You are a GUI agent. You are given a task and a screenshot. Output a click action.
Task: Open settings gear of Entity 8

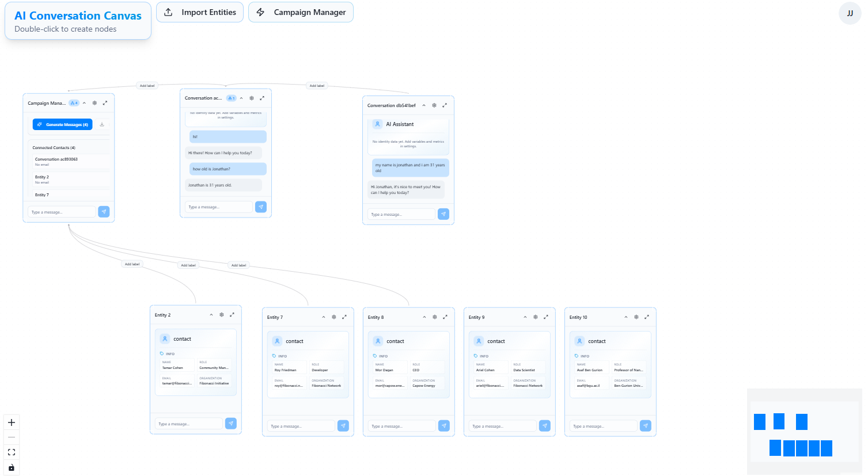pos(435,317)
